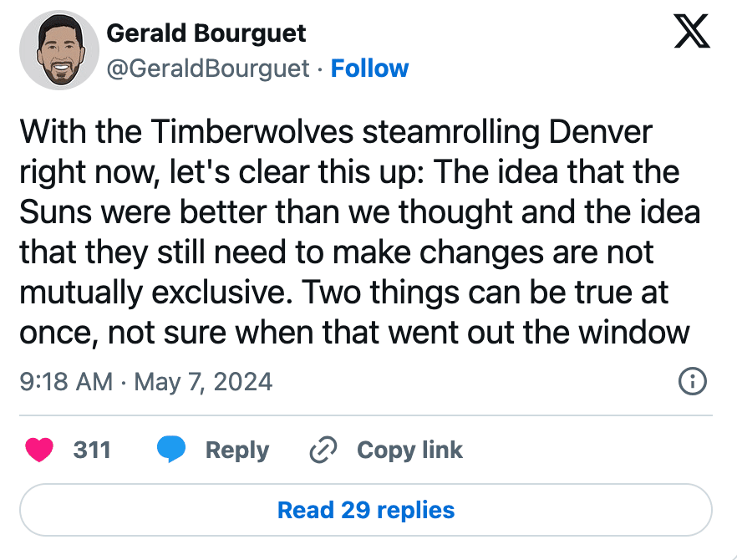Image resolution: width=737 pixels, height=560 pixels.
Task: Click the chain link copy icon
Action: tap(323, 450)
